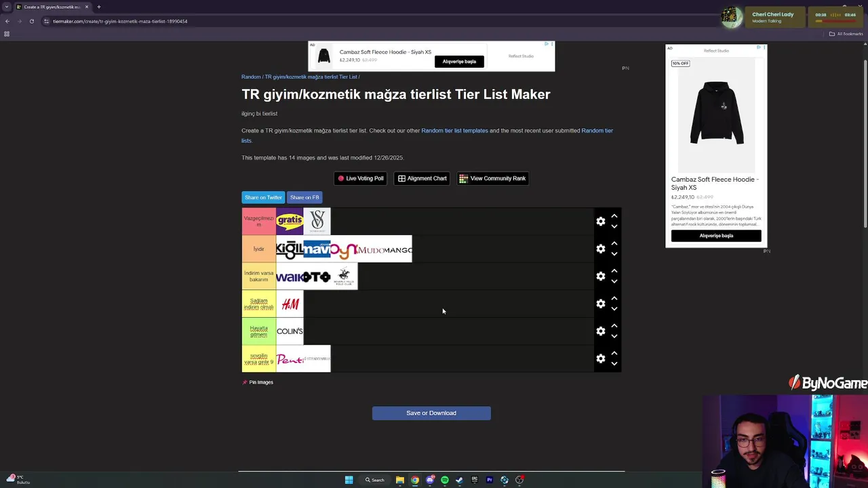Open Premiere Pro from the taskbar
The height and width of the screenshot is (488, 868).
(x=490, y=480)
